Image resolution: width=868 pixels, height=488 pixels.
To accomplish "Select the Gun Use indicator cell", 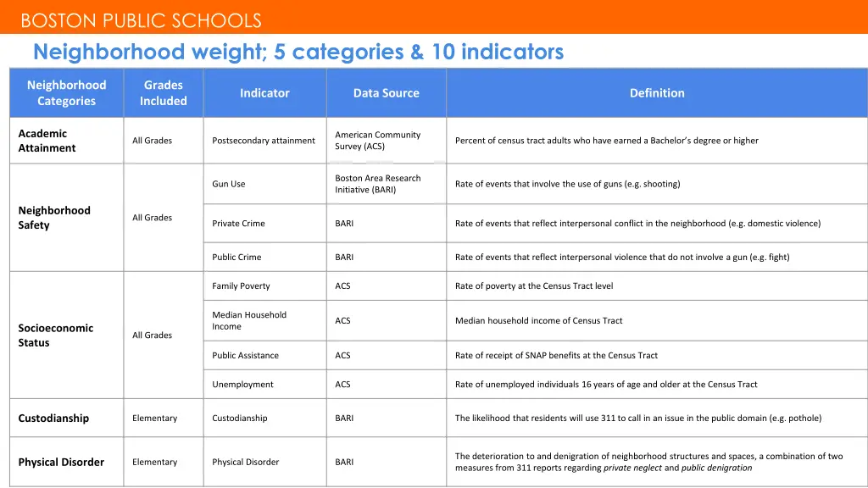I will 229,184.
